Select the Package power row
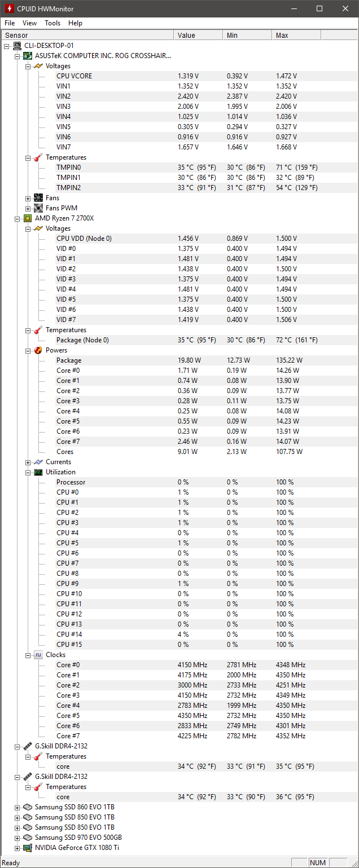Screen dimensions: 359x868 179,360
